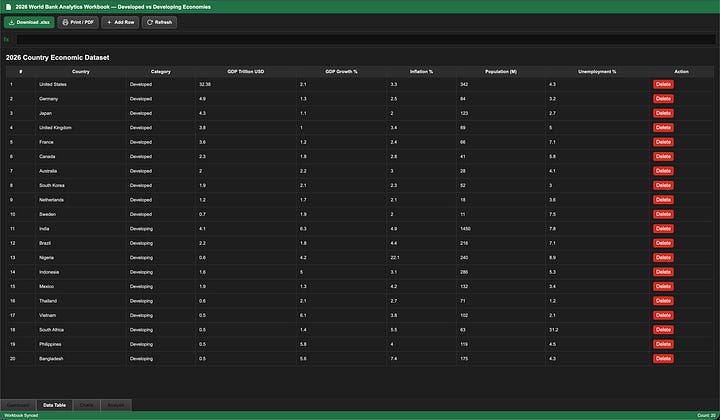
Task: Select the South Korea country cell
Action: point(81,185)
